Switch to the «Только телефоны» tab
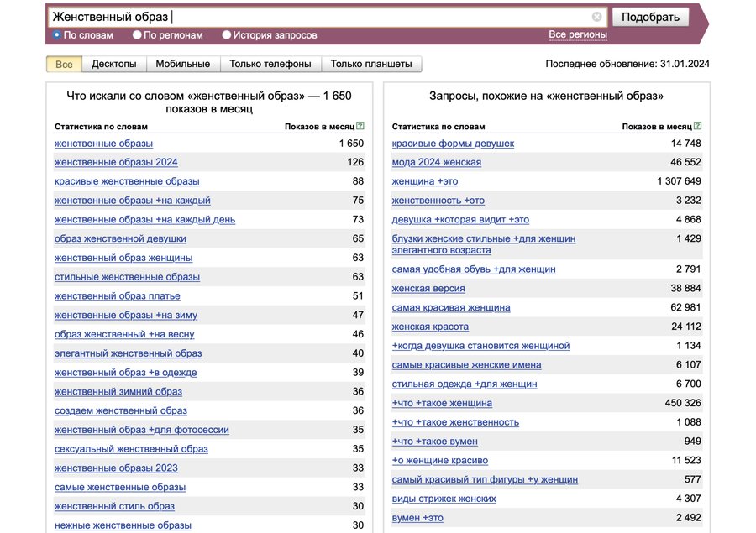This screenshot has height=533, width=756. click(270, 64)
